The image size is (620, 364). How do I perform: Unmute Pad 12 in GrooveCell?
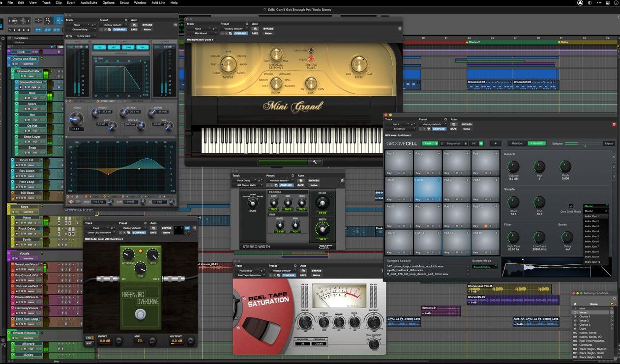(x=485, y=226)
